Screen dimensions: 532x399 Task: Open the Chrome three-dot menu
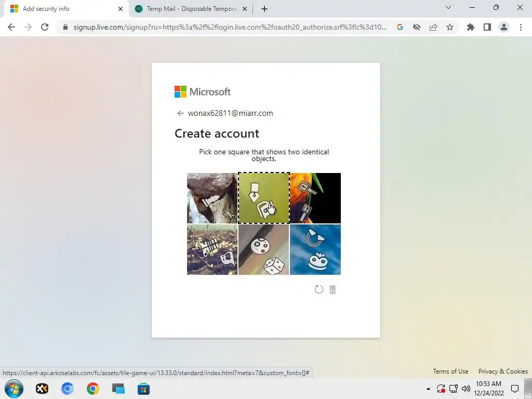[x=521, y=27]
